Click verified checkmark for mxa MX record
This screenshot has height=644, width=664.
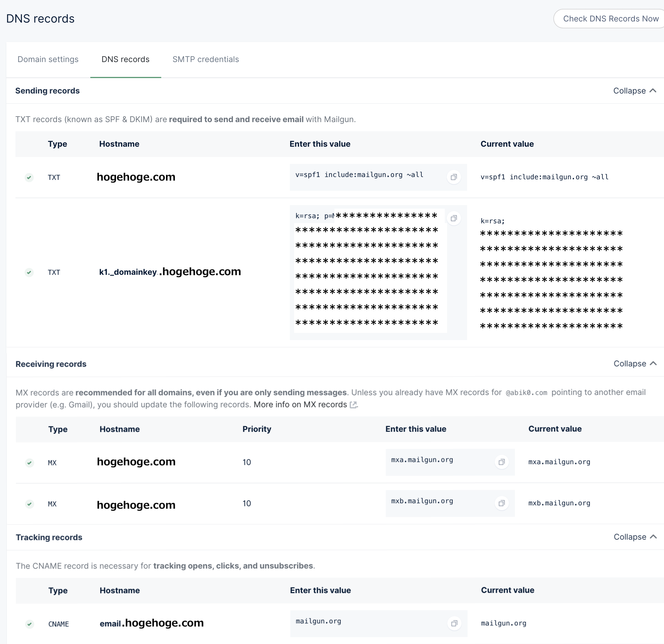click(x=29, y=463)
